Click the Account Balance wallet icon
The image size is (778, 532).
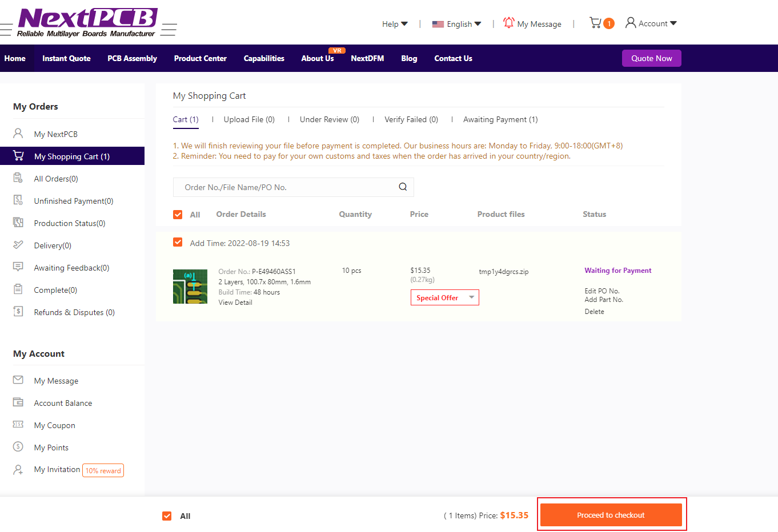(18, 402)
